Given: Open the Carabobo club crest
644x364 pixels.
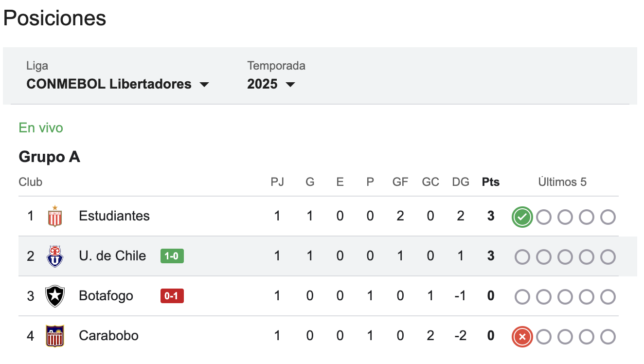Looking at the screenshot, I should click(x=55, y=335).
